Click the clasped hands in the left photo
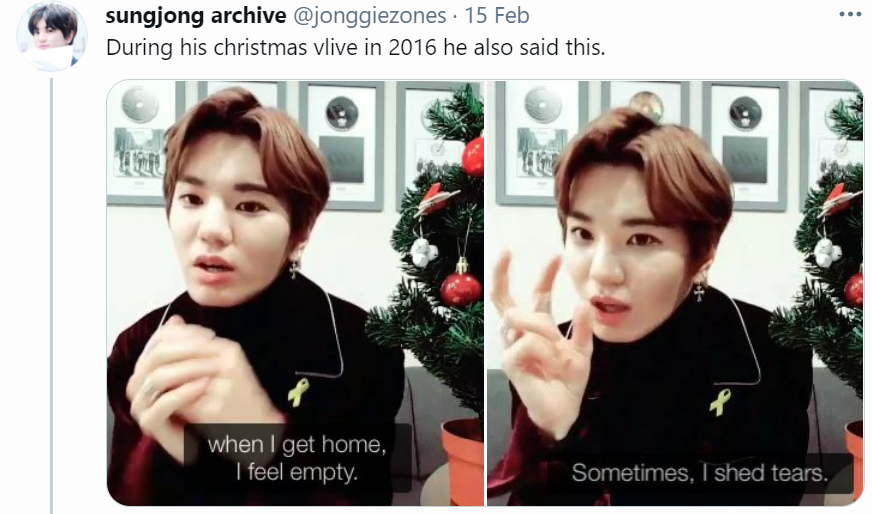Screen dimensions: 872x514 coord(186,378)
